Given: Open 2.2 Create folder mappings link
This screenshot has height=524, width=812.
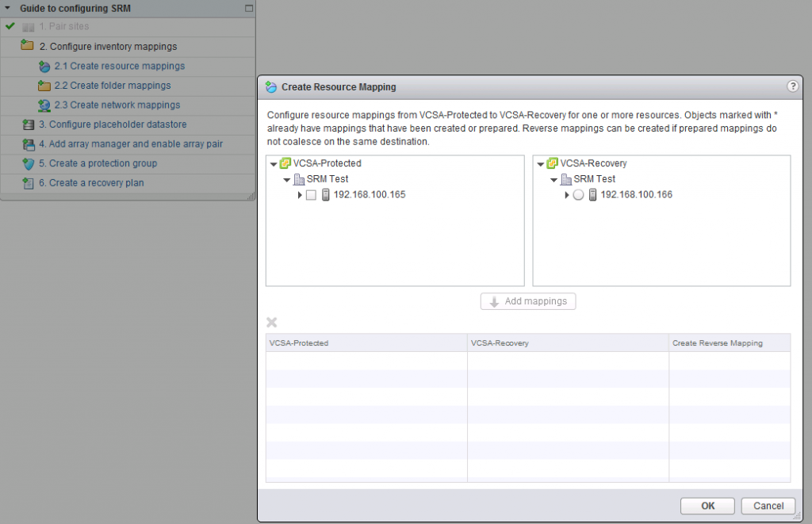Looking at the screenshot, I should (113, 86).
